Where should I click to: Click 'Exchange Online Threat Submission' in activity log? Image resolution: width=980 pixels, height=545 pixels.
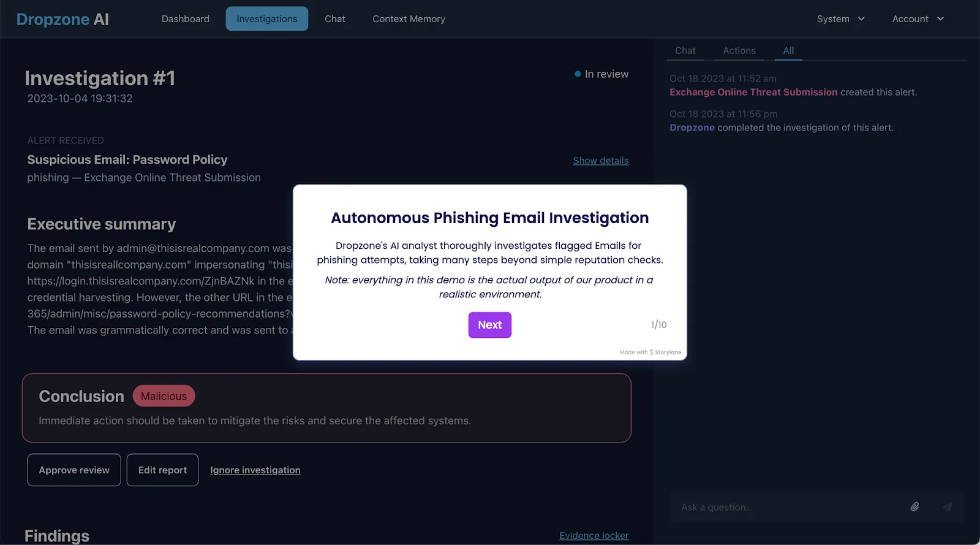click(753, 92)
